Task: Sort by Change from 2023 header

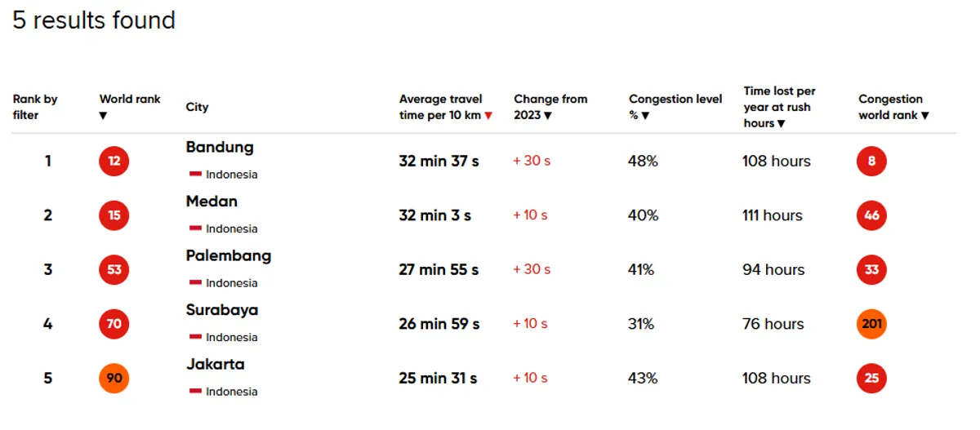Action: [550, 107]
